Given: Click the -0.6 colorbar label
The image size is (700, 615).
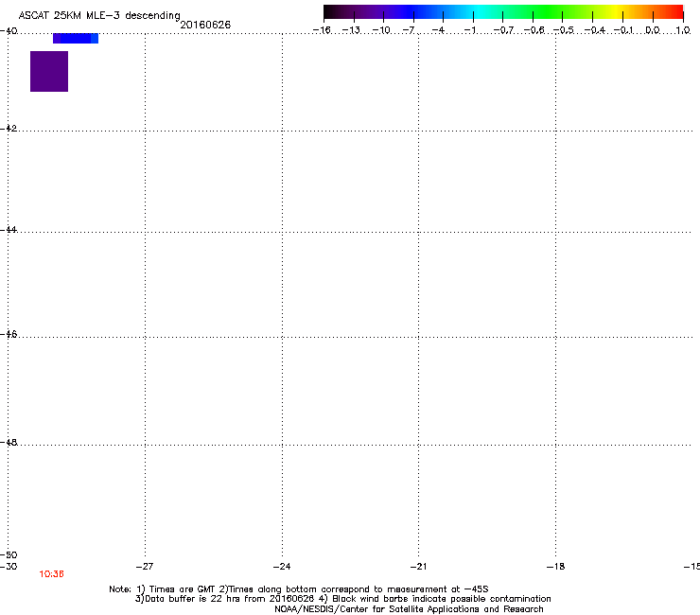Looking at the screenshot, I should click(534, 30).
